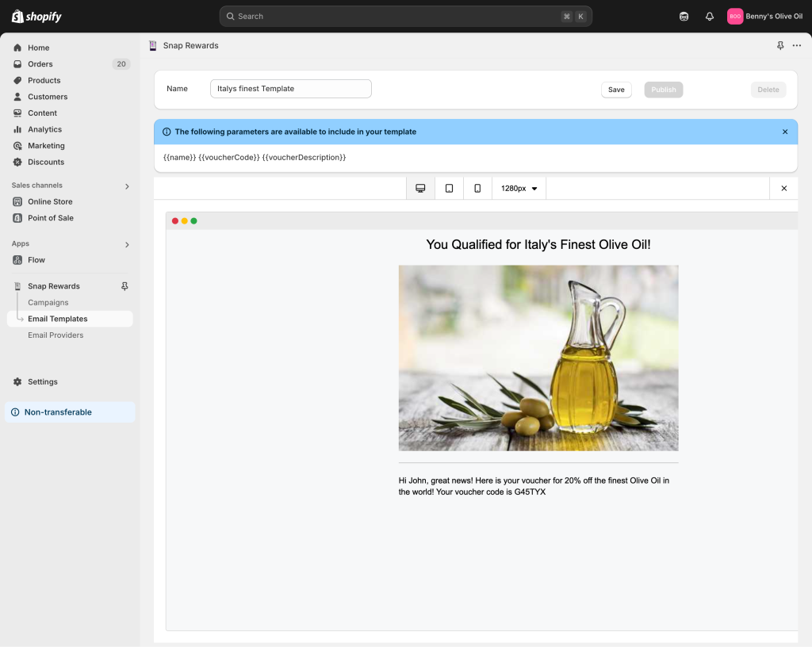Image resolution: width=812 pixels, height=647 pixels.
Task: Open Settings from the sidebar
Action: 70,382
